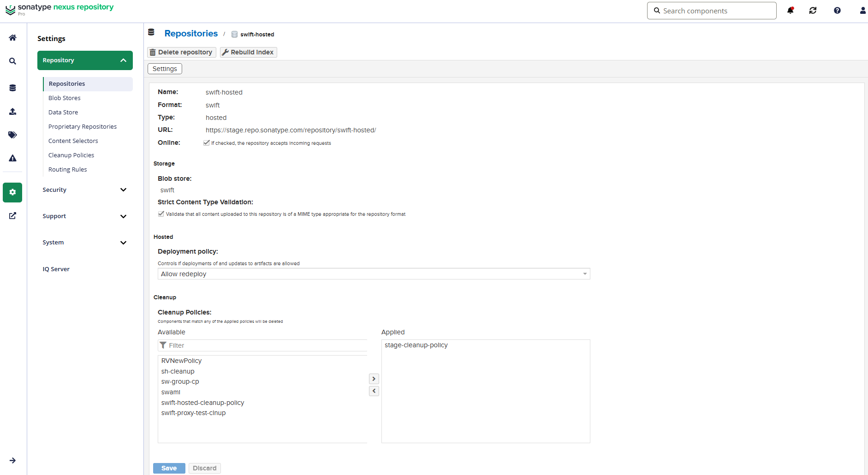Open the notifications bell icon

tap(791, 11)
